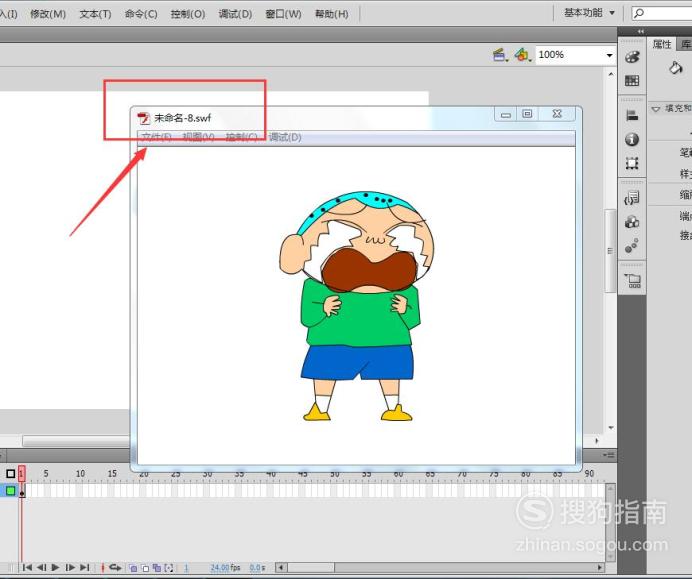692x579 pixels.
Task: Open the 文本(T) menu
Action: tap(95, 14)
